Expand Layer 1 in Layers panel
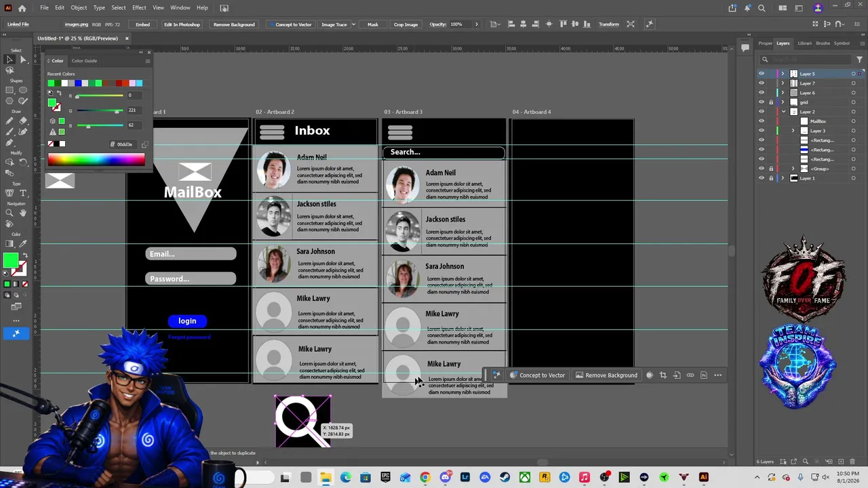Viewport: 868px width, 488px height. tap(783, 178)
